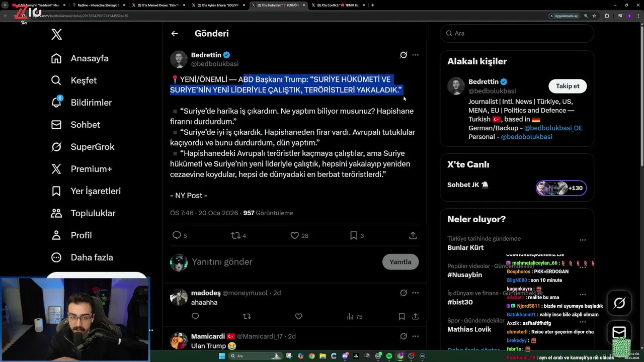Join Sohbet JK live space
The image size is (644, 362).
click(x=468, y=185)
